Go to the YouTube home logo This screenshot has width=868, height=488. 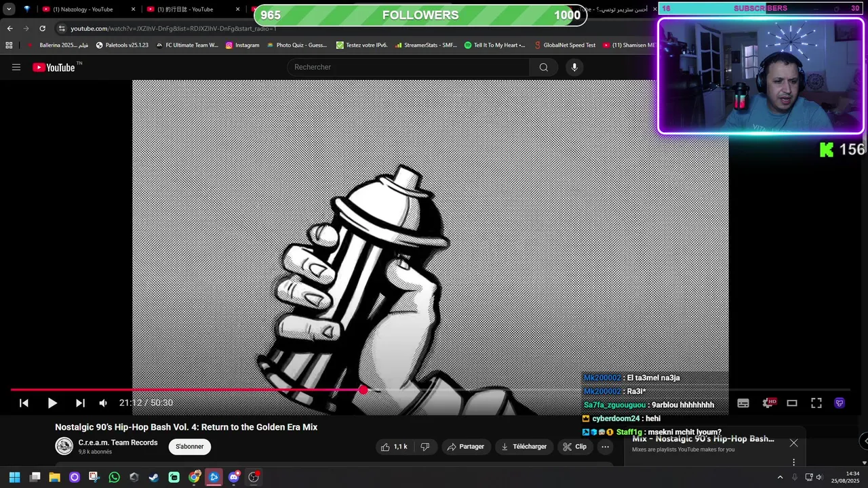tap(54, 67)
